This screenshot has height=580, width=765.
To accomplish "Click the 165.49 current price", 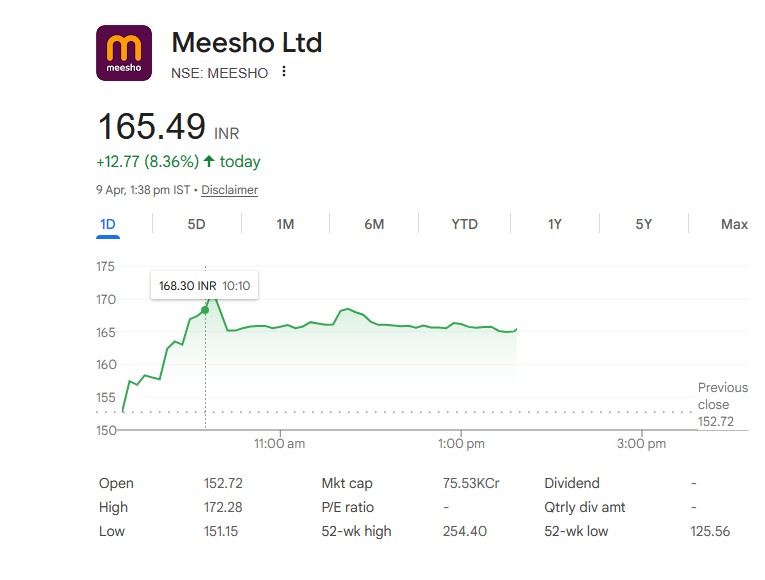I will 151,128.
